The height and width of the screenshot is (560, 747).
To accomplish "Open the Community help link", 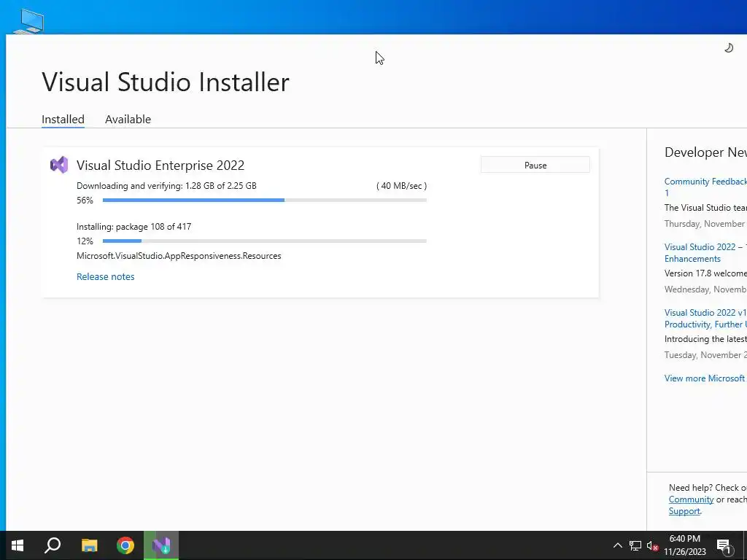I will coord(691,499).
